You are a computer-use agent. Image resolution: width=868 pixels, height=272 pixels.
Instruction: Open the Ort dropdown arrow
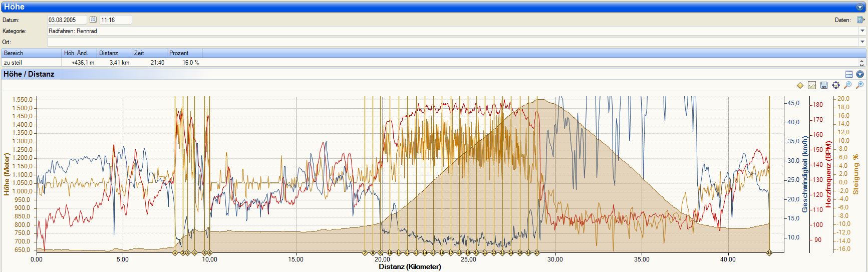(x=862, y=42)
